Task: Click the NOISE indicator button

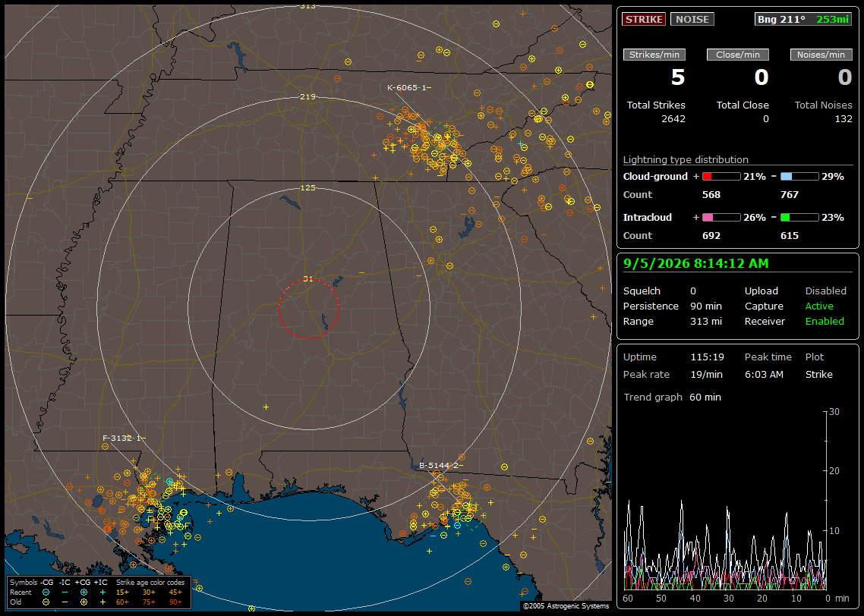Action: (x=692, y=19)
